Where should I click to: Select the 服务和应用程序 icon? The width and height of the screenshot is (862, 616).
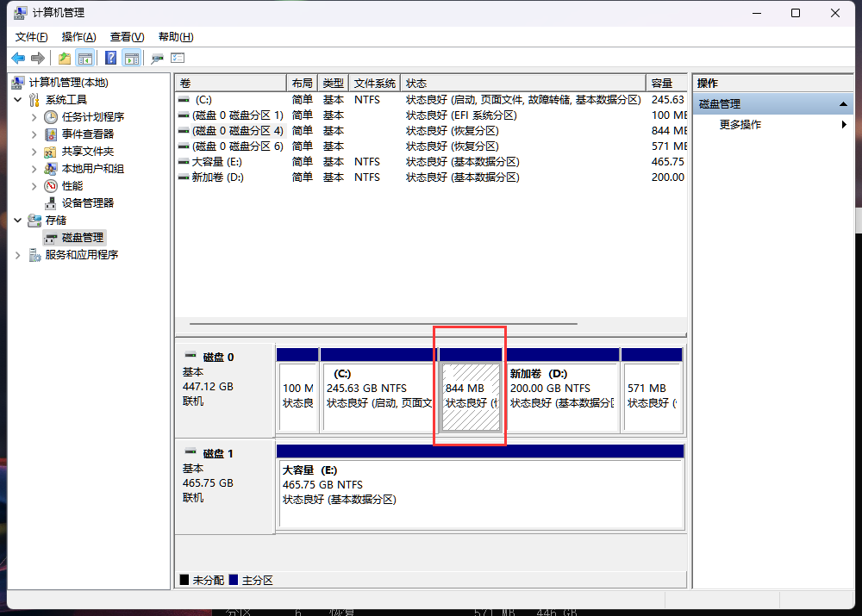coord(34,255)
